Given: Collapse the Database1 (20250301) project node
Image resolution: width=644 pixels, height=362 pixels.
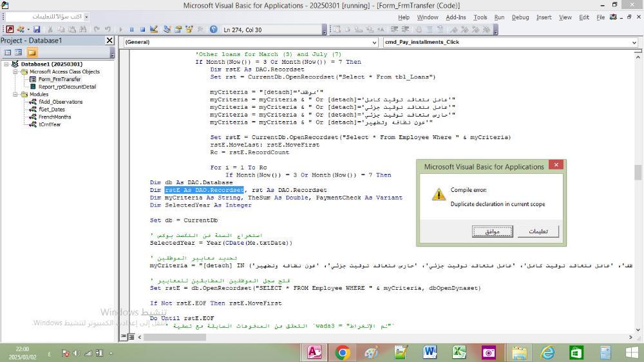Looking at the screenshot, I should tap(6, 64).
